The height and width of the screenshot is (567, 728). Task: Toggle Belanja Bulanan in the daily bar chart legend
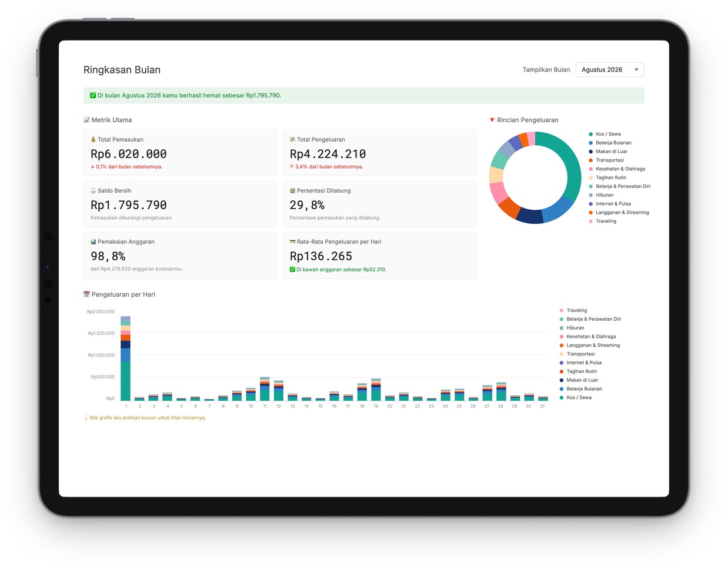[580, 389]
